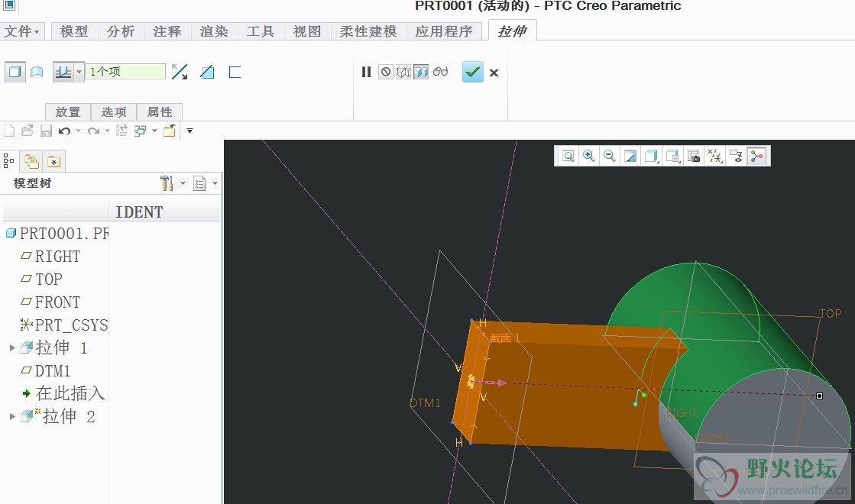The height and width of the screenshot is (504, 855).
Task: Select the no preview mode icon
Action: pos(386,72)
